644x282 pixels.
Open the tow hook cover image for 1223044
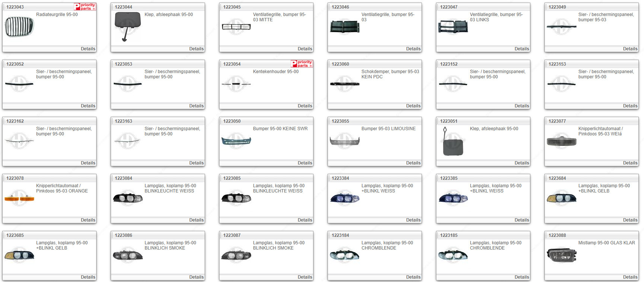[x=127, y=26]
